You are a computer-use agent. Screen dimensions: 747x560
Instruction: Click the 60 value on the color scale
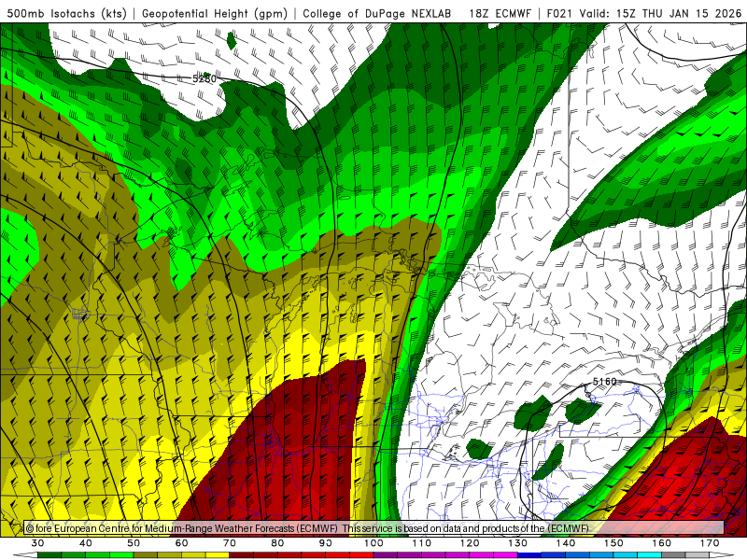pos(181,543)
